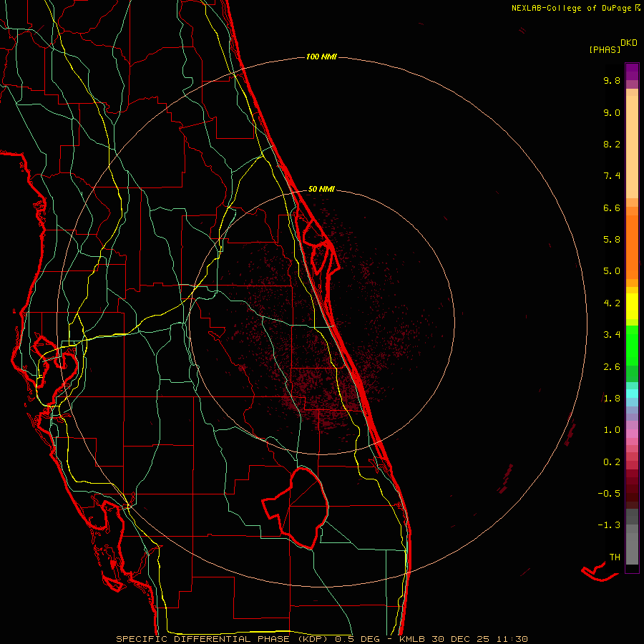Click the 50 NMI range ring label

(x=321, y=189)
